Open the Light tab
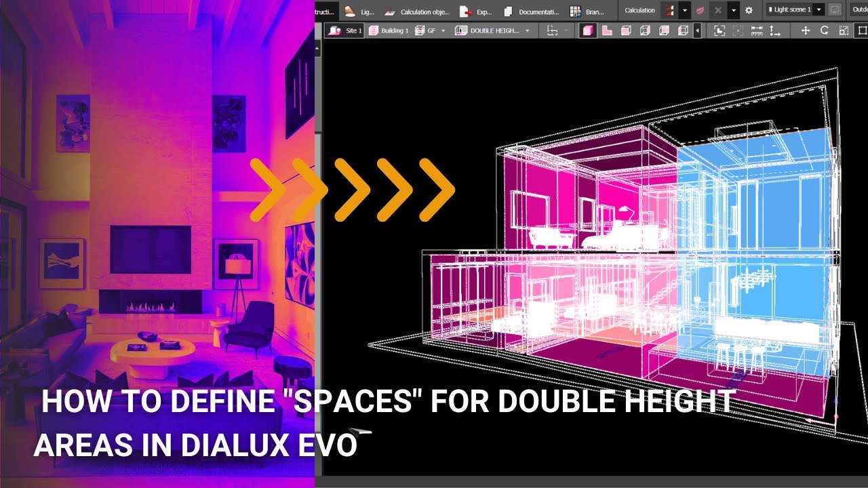This screenshot has width=868, height=488. 359,12
